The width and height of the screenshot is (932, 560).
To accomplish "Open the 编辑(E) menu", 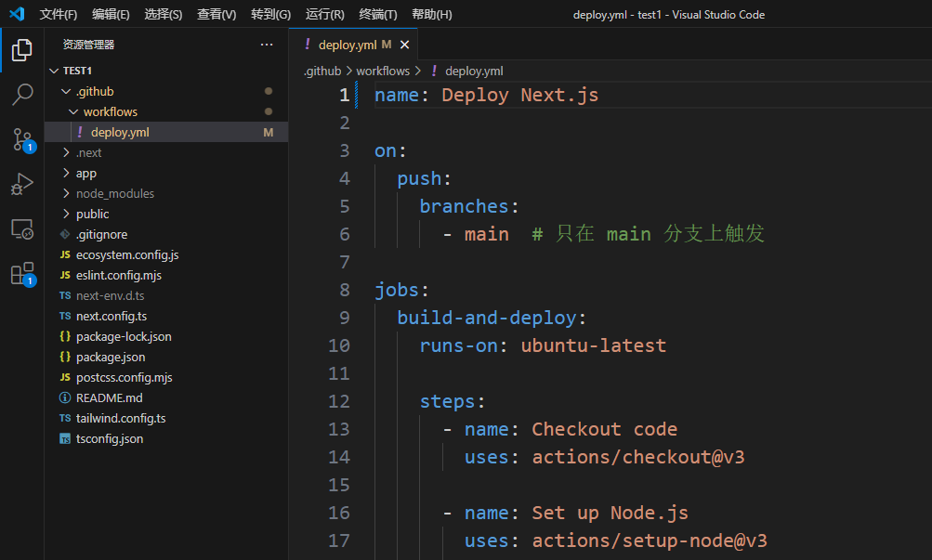I will (112, 14).
